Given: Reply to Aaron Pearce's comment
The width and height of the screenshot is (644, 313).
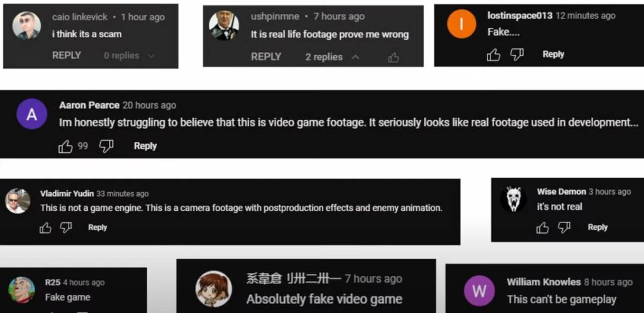Looking at the screenshot, I should (145, 146).
